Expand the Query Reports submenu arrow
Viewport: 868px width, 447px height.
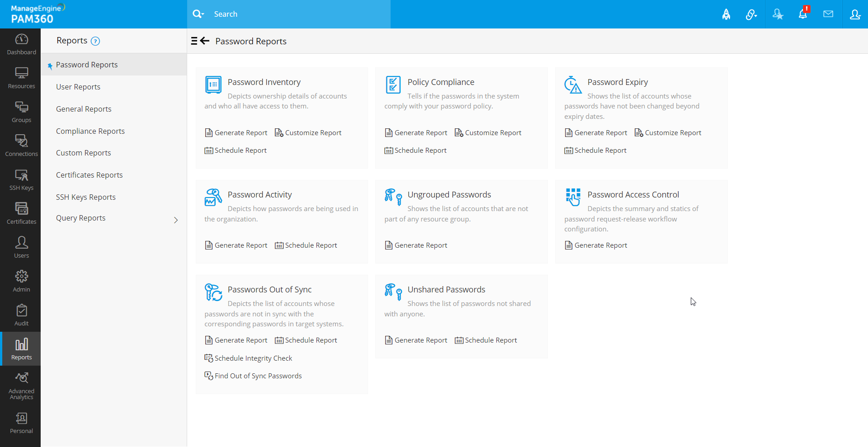[x=176, y=220]
